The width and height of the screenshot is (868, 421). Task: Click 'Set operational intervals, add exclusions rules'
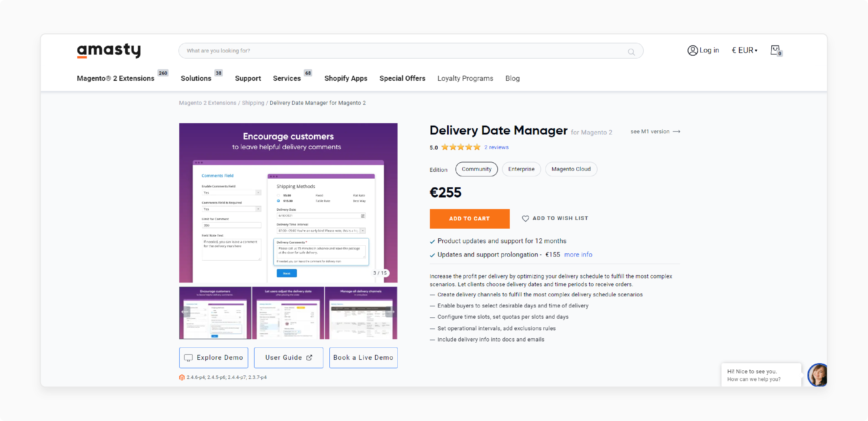tap(496, 329)
